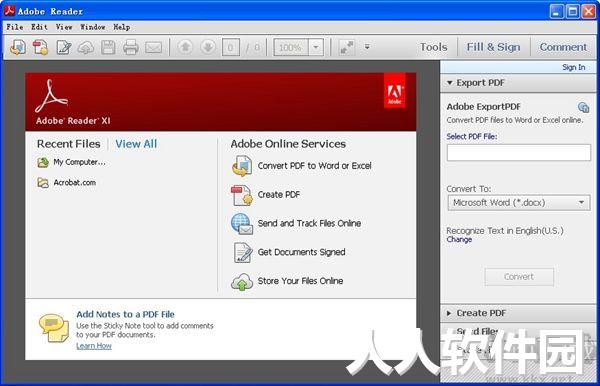The height and width of the screenshot is (386, 600).
Task: Click the Get Documents Signed pen icon
Action: (243, 252)
